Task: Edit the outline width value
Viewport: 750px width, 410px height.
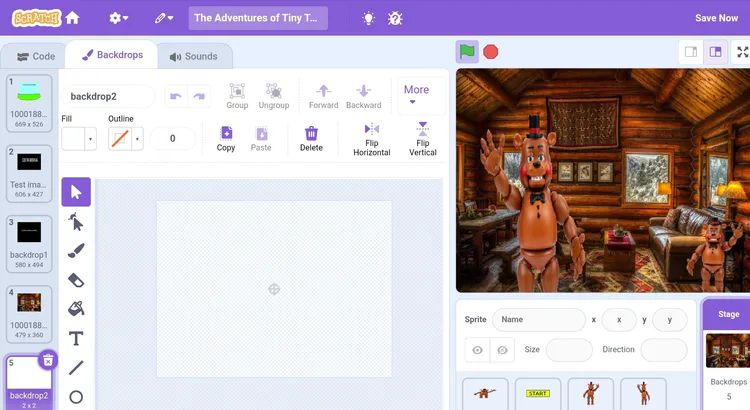Action: pos(173,139)
